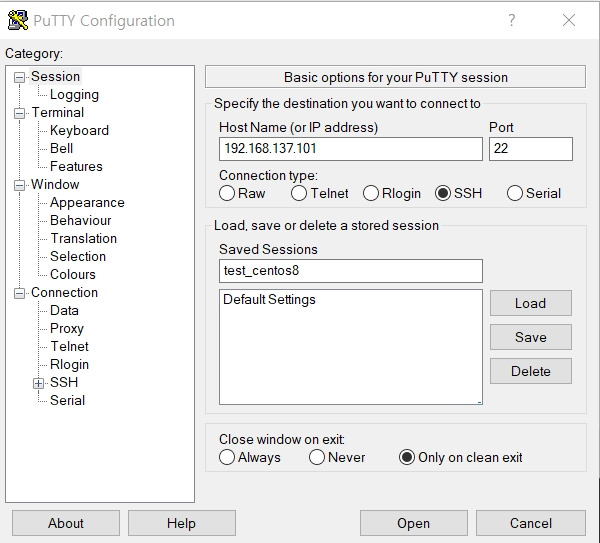Click the Open button

(414, 523)
